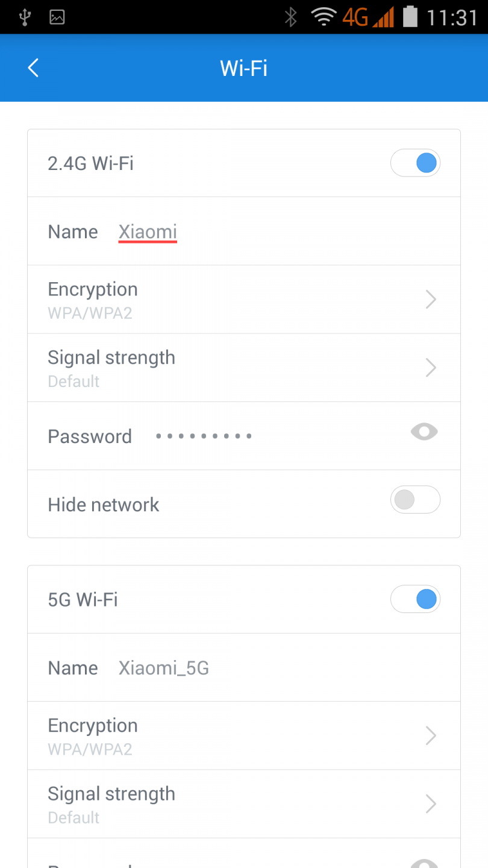This screenshot has width=488, height=868.
Task: Edit the Xiaomi network name field
Action: (148, 232)
